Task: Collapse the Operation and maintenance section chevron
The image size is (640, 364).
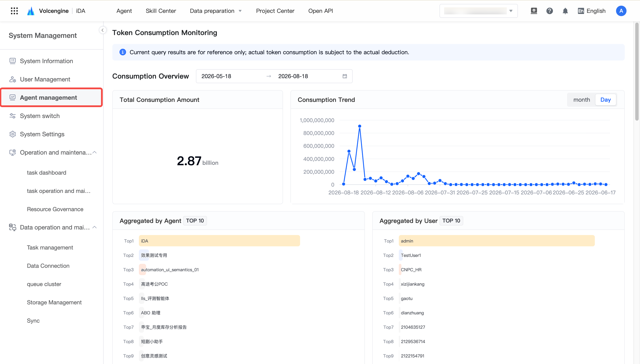Action: pos(95,152)
